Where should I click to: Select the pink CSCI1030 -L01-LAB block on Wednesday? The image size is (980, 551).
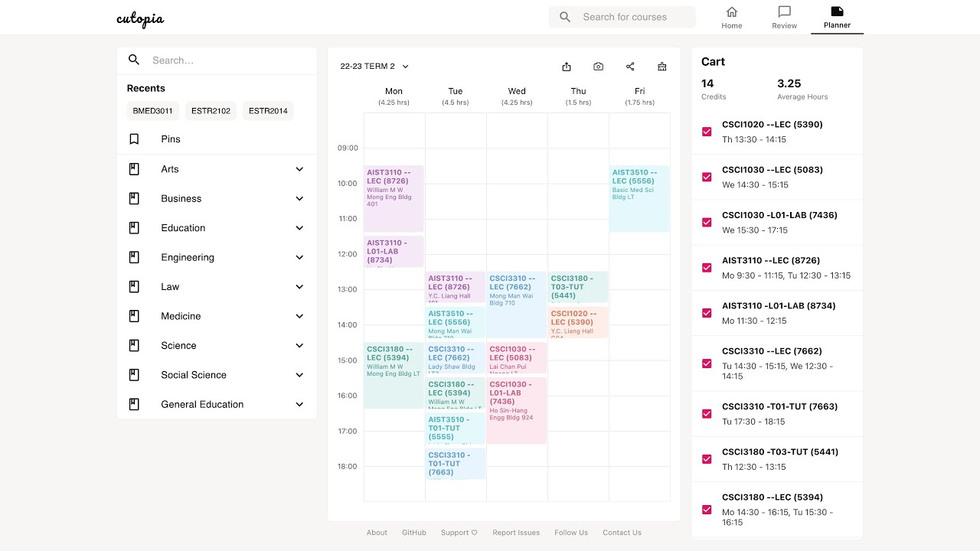point(516,409)
